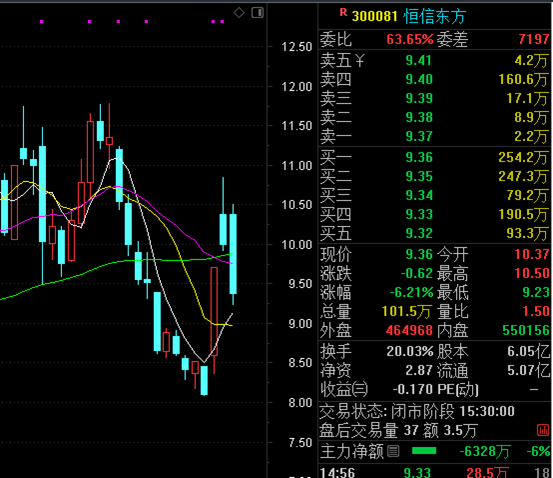Screen dimensions: 553x478
Task: Click 量比 value 1.50
Action: click(536, 311)
